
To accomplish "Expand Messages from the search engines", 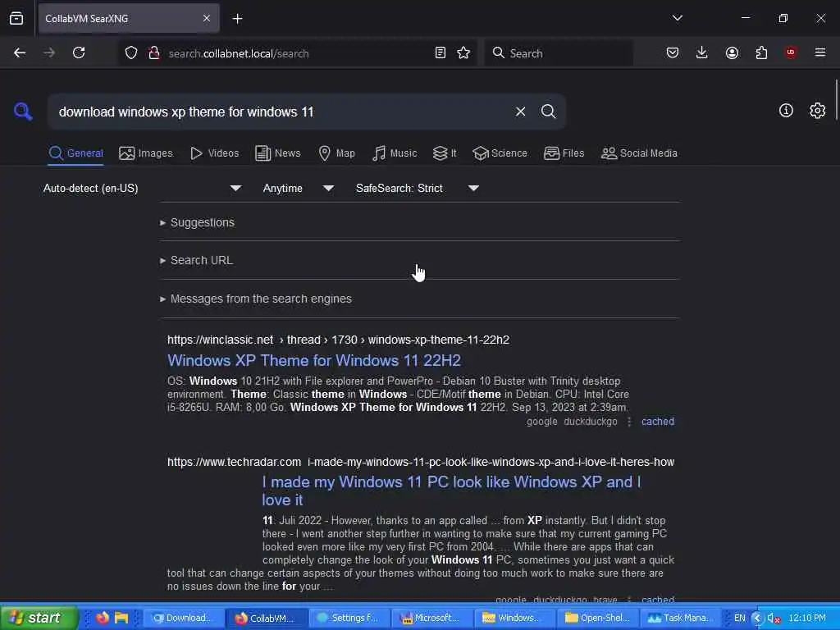I will [x=256, y=299].
